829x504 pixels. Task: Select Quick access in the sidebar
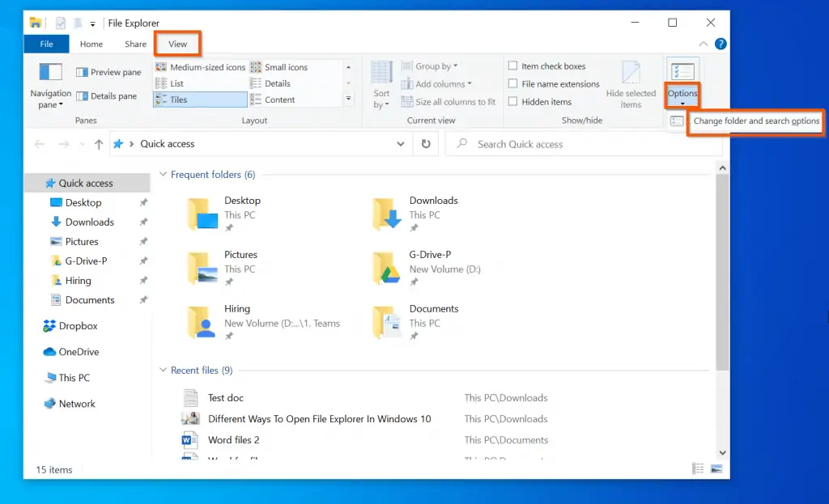coord(87,183)
